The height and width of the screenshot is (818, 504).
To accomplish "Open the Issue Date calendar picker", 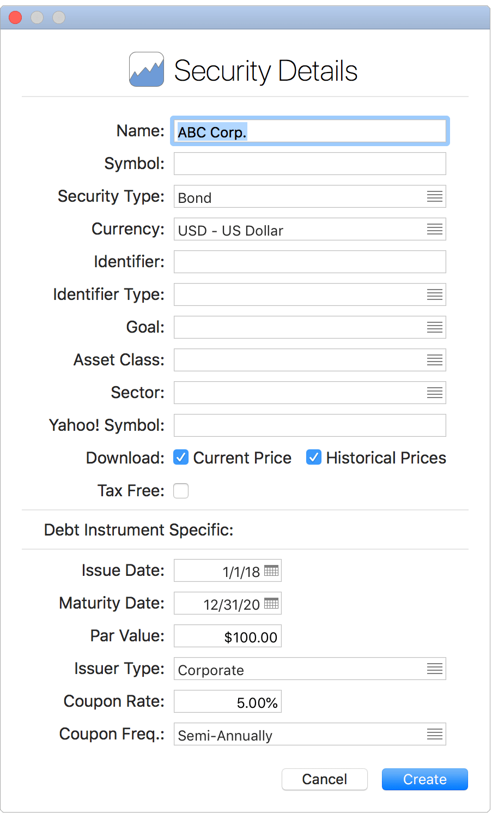I will click(271, 570).
